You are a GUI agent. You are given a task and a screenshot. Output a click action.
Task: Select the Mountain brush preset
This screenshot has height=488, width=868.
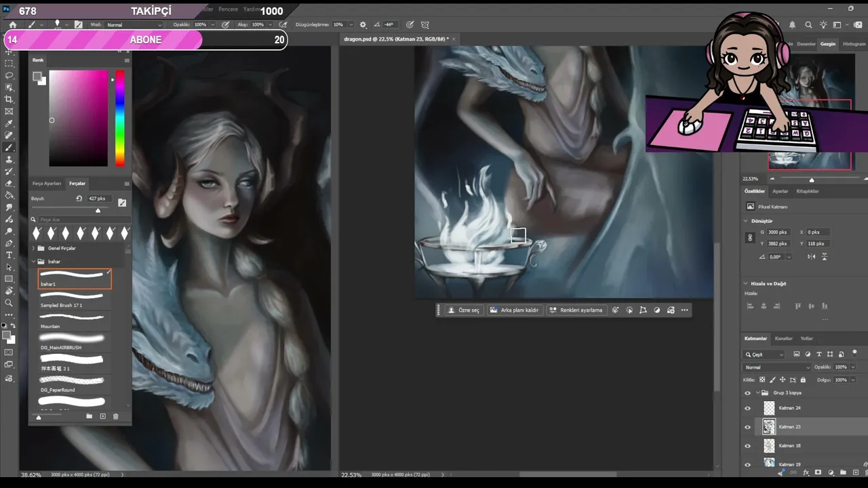coord(75,321)
